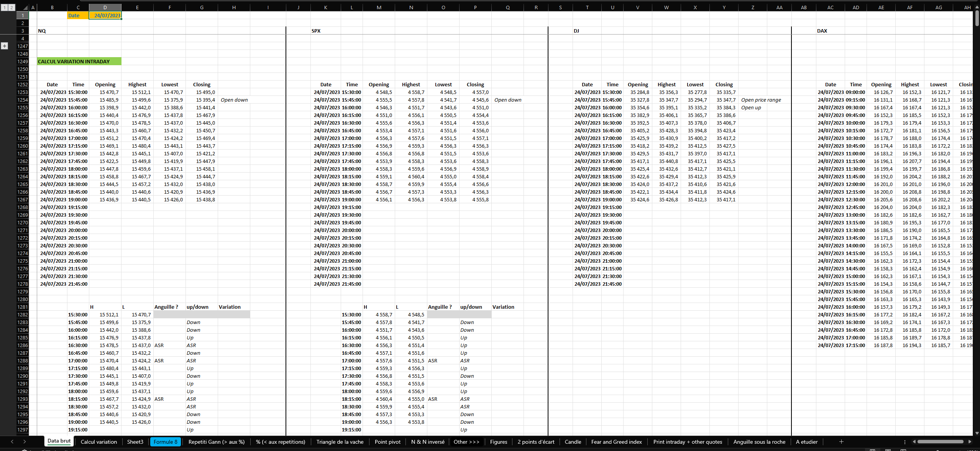The height and width of the screenshot is (451, 980).
Task: Select the date cell 24/07/2023
Action: pyautogui.click(x=105, y=15)
